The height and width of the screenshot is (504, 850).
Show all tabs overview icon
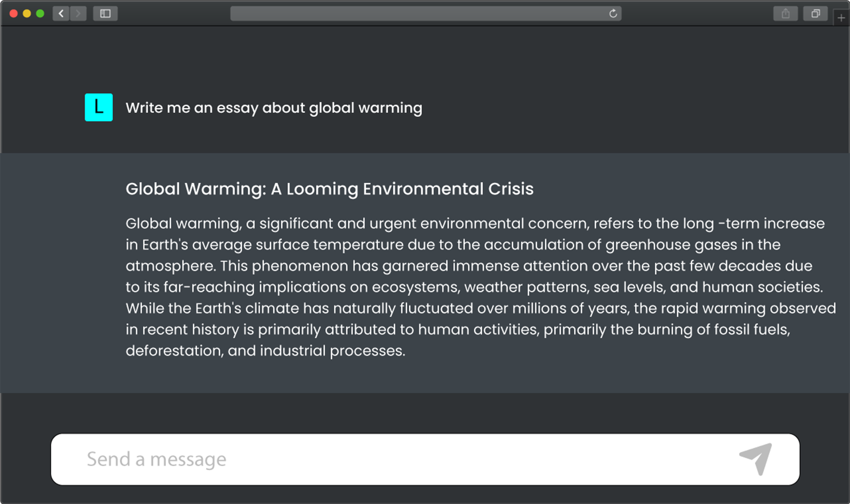(x=816, y=14)
